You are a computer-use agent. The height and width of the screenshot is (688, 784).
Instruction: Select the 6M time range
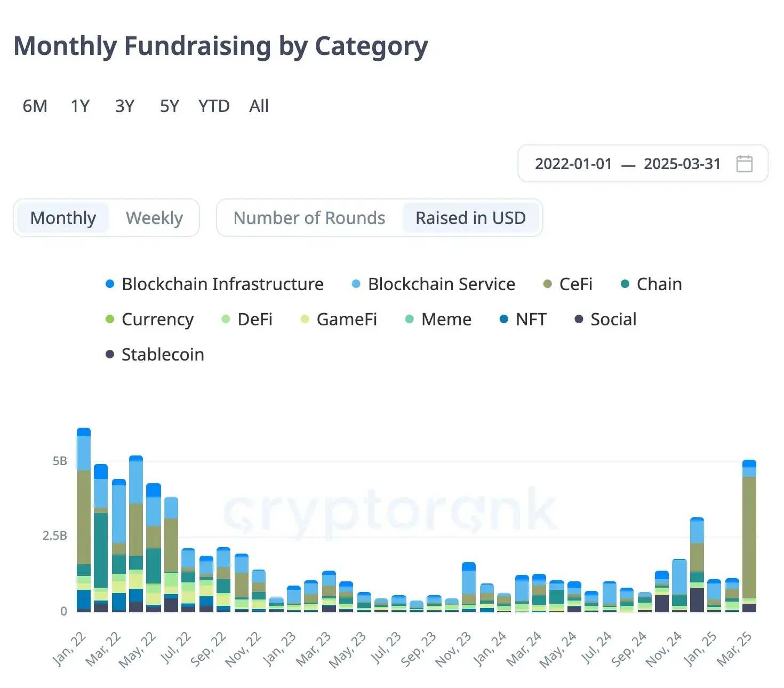tap(35, 106)
